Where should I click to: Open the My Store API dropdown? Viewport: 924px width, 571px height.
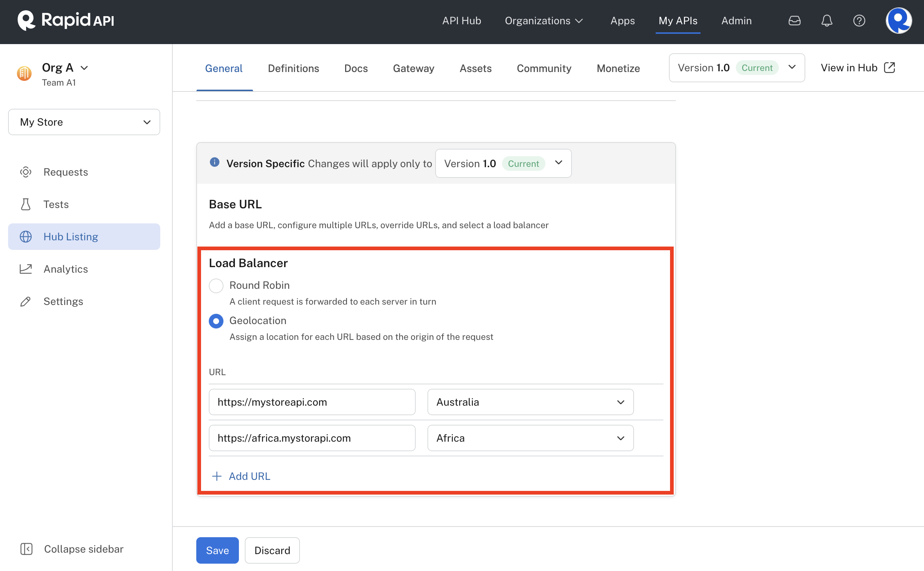point(84,122)
